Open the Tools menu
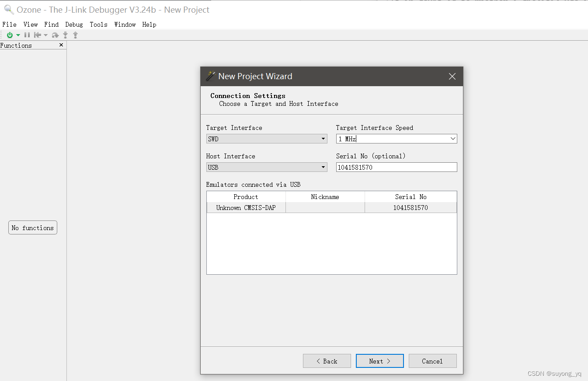Screen dimensions: 588x381 coord(98,24)
